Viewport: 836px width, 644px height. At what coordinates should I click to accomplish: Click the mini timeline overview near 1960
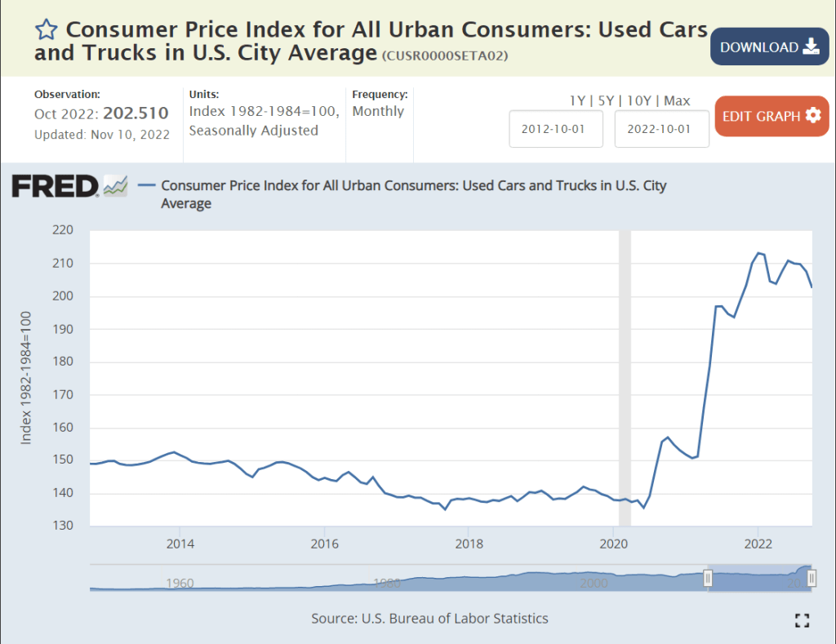pos(180,583)
